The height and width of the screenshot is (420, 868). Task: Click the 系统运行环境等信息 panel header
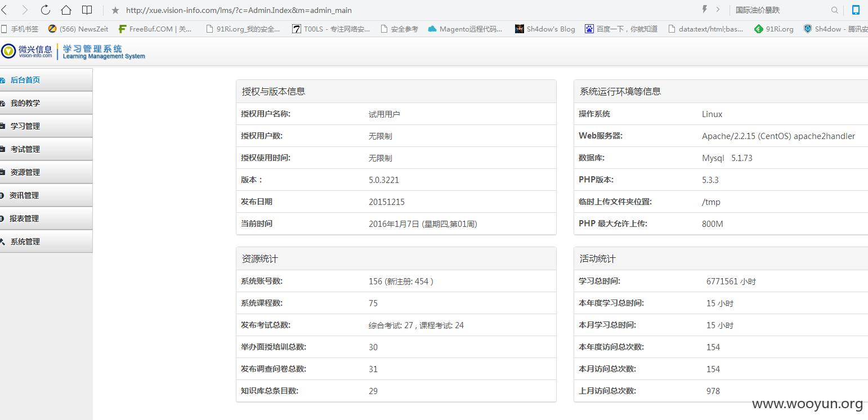[721, 91]
